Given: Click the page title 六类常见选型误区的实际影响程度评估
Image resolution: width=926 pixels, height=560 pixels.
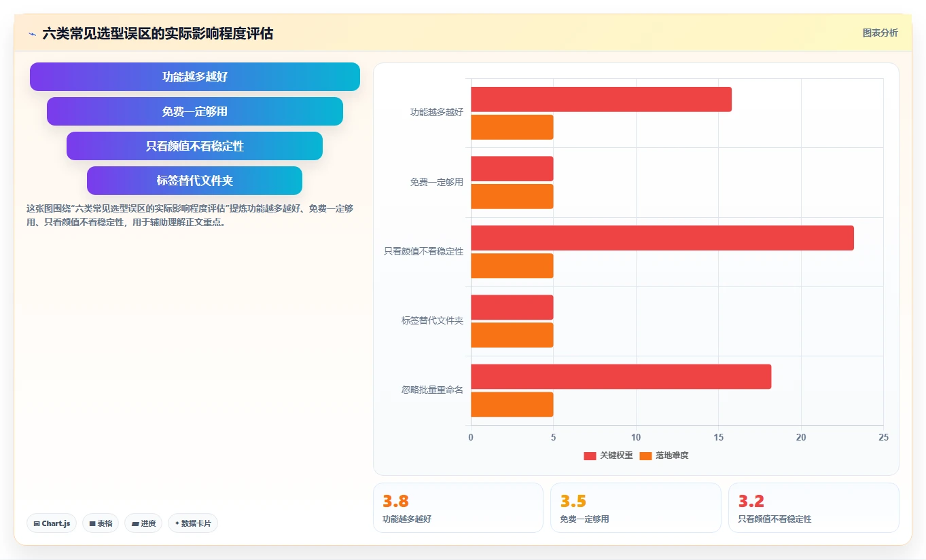Looking at the screenshot, I should pos(158,33).
